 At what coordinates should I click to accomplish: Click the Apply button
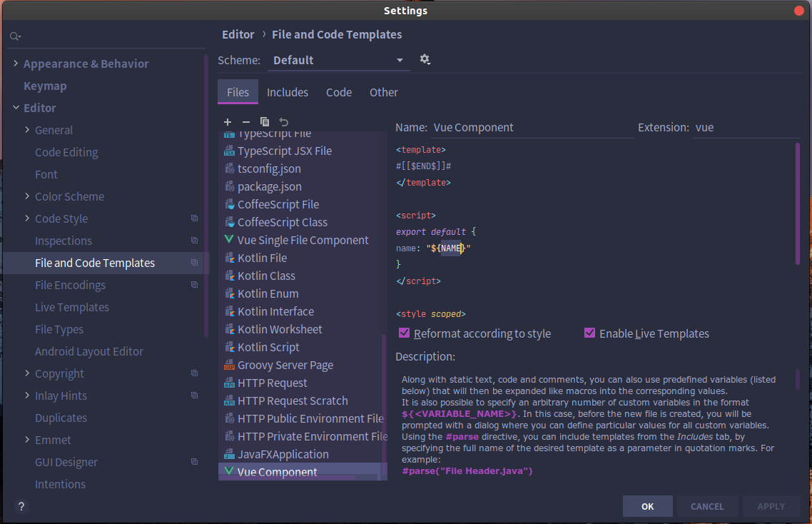tap(771, 506)
